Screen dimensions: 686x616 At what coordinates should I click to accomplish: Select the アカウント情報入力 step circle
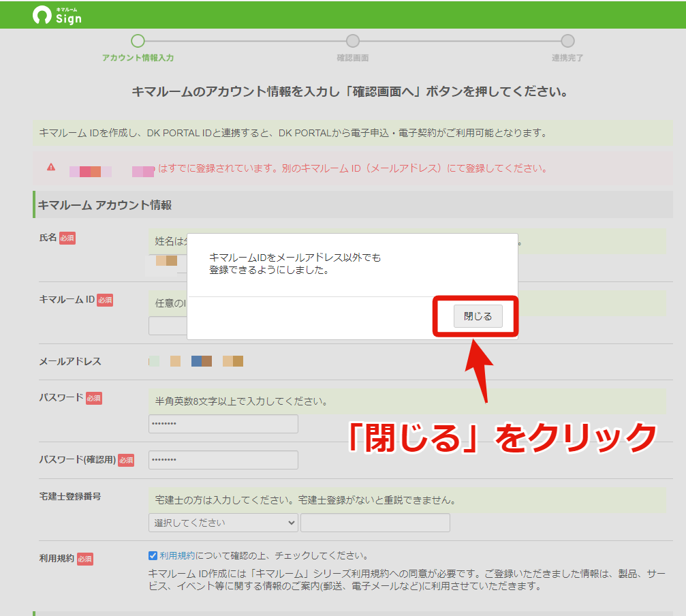point(138,41)
